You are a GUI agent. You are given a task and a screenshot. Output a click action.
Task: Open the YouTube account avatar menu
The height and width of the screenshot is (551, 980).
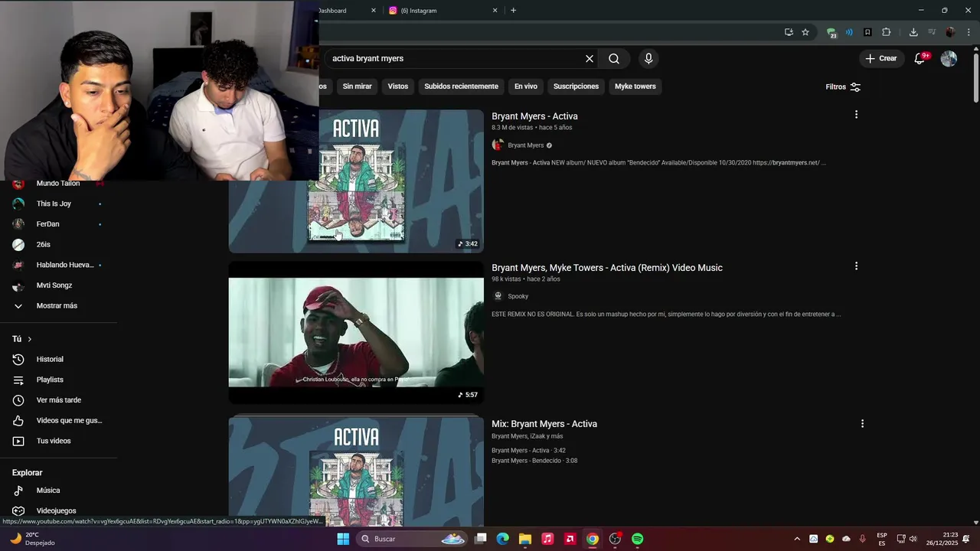pos(949,59)
